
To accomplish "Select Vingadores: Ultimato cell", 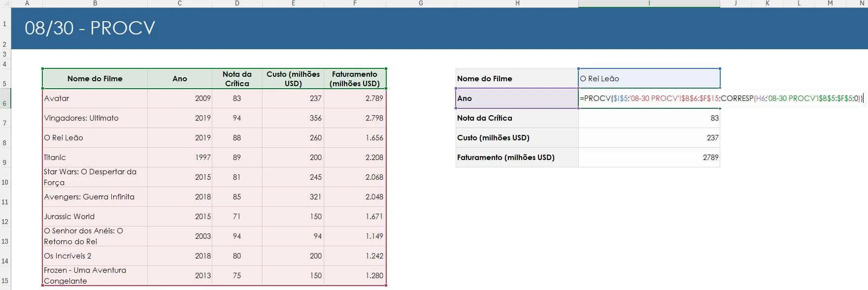I will pyautogui.click(x=95, y=118).
